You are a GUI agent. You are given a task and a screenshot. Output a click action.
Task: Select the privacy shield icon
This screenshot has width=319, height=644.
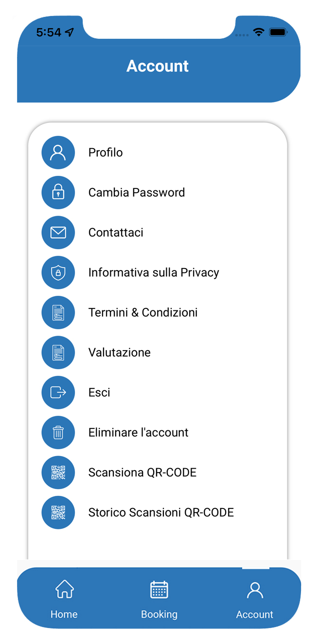point(58,272)
